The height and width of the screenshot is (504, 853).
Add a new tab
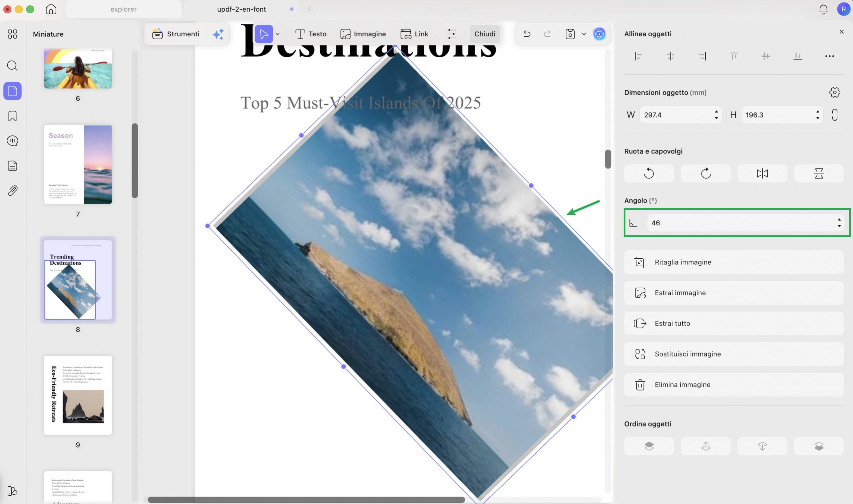(310, 9)
